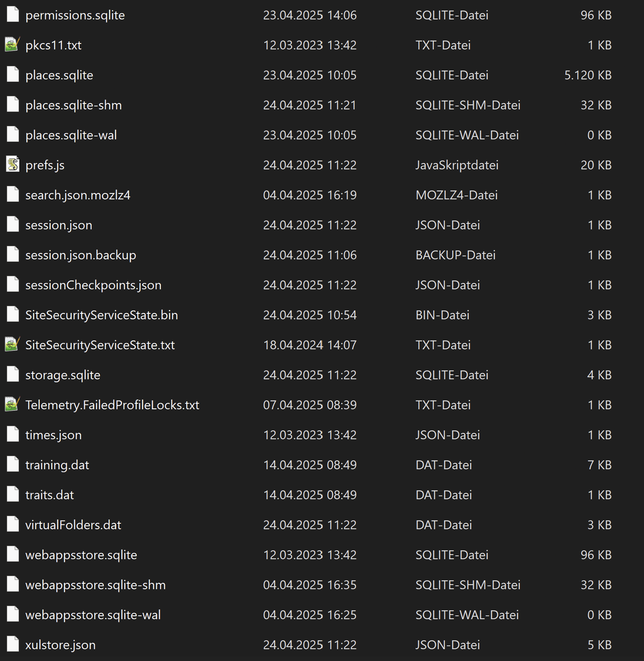Click the training.dat file icon
644x661 pixels.
coord(12,465)
